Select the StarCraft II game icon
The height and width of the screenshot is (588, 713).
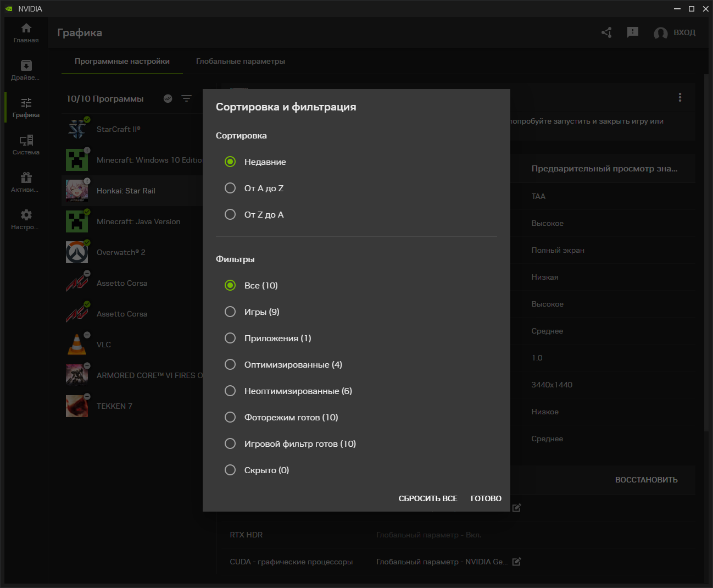(77, 129)
